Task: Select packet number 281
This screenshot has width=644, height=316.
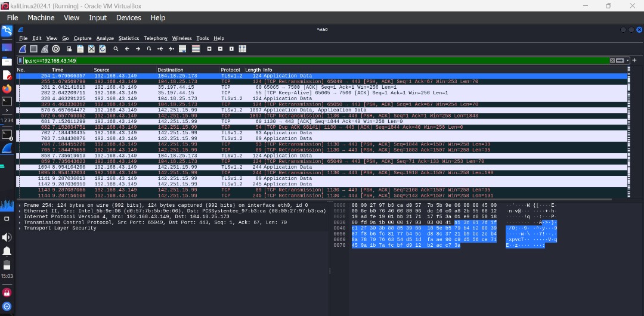Action: pyautogui.click(x=322, y=87)
